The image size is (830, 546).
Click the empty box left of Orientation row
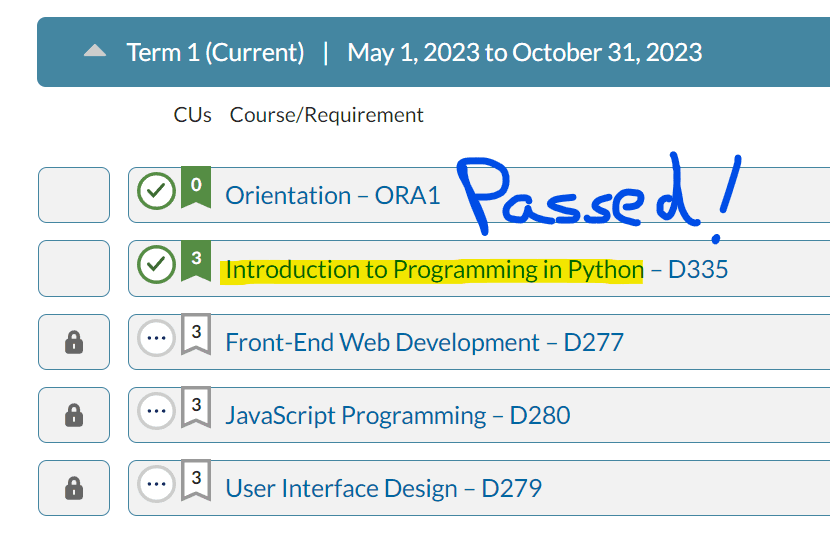pos(73,195)
